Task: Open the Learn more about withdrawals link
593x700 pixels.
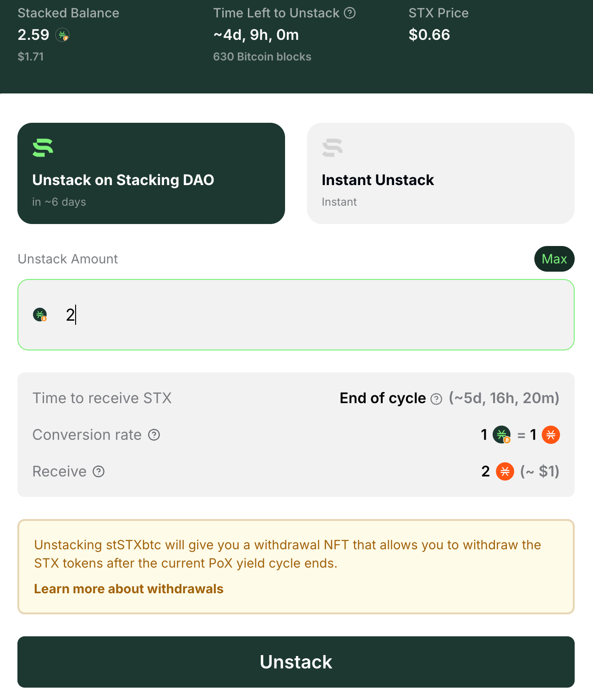Action: (129, 589)
